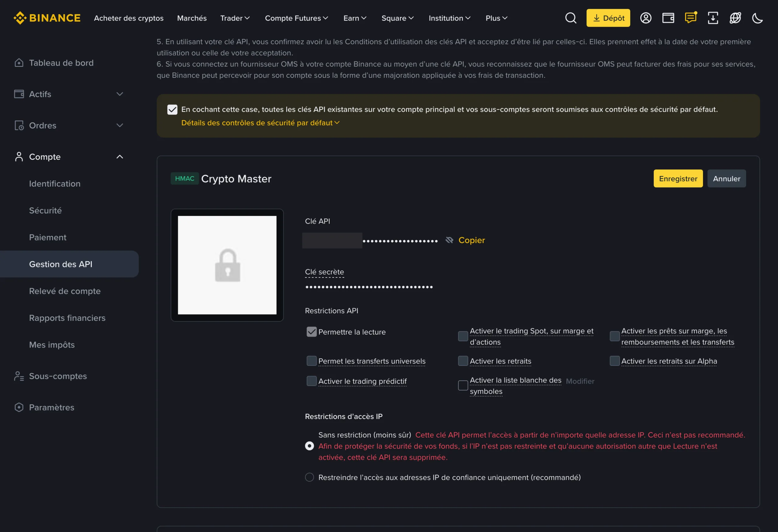Reveal the API key with the eye icon

[449, 240]
